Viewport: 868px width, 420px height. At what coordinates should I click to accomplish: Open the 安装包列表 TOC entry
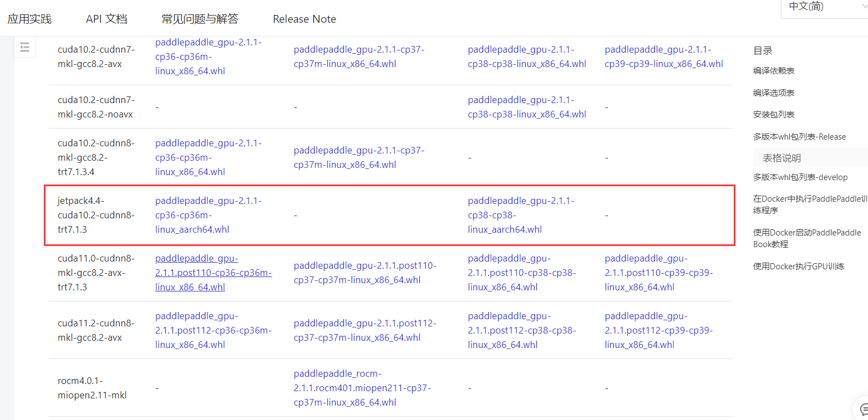point(773,114)
